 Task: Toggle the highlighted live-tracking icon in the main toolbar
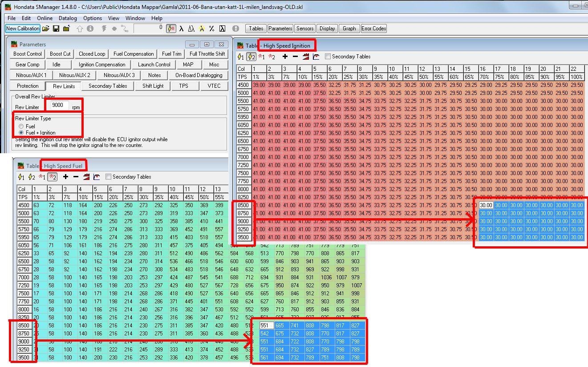pos(171,29)
